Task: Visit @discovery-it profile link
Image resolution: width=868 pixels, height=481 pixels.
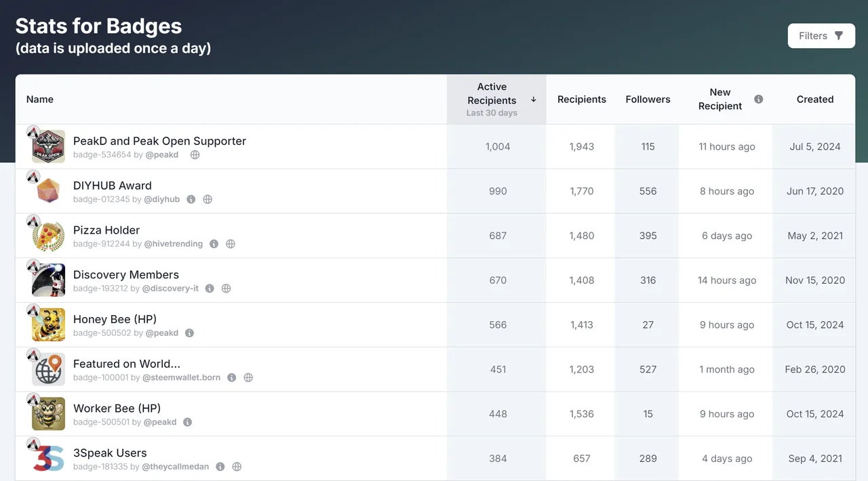Action: tap(172, 289)
